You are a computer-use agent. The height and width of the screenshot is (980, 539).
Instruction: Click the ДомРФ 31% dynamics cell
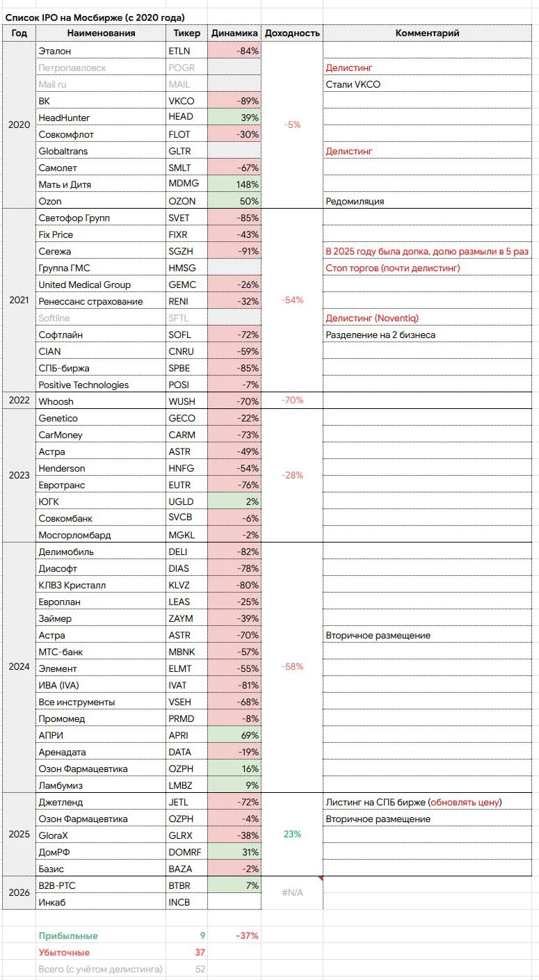(x=234, y=852)
